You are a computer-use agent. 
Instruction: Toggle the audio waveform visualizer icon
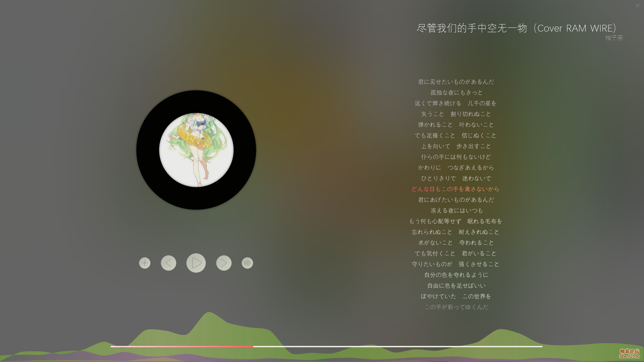pyautogui.click(x=247, y=263)
